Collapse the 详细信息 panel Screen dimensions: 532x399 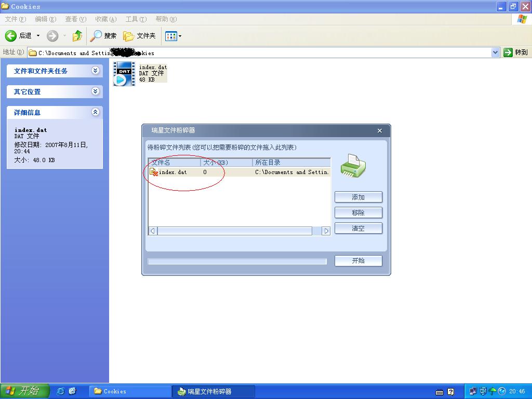coord(96,112)
